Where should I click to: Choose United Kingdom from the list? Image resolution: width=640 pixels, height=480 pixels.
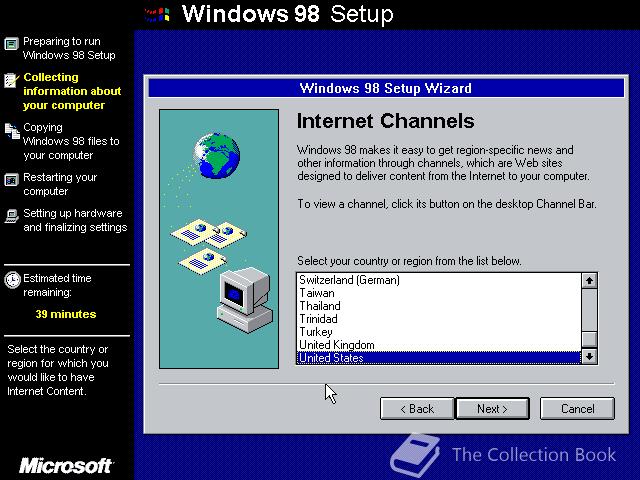coord(439,345)
